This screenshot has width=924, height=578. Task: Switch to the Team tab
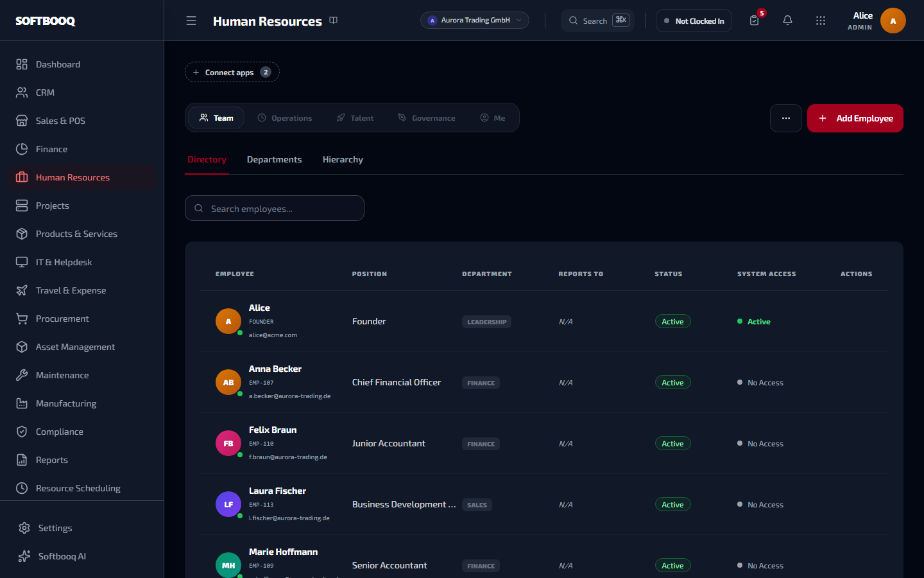point(216,118)
